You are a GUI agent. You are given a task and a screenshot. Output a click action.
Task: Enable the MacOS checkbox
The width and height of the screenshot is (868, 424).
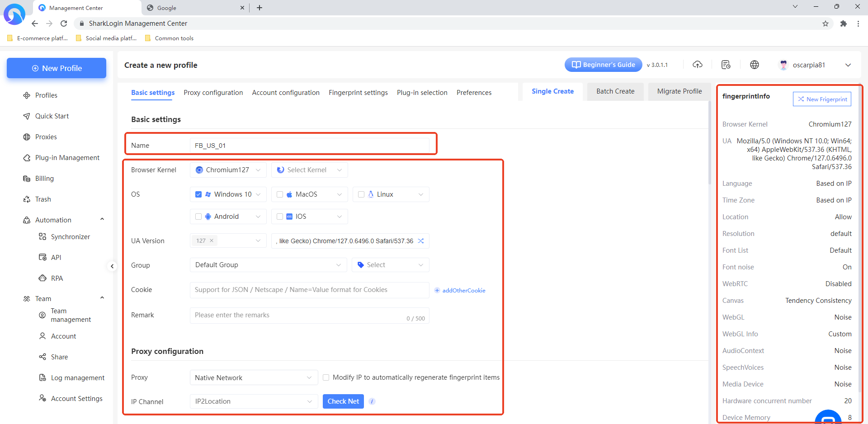(x=280, y=194)
